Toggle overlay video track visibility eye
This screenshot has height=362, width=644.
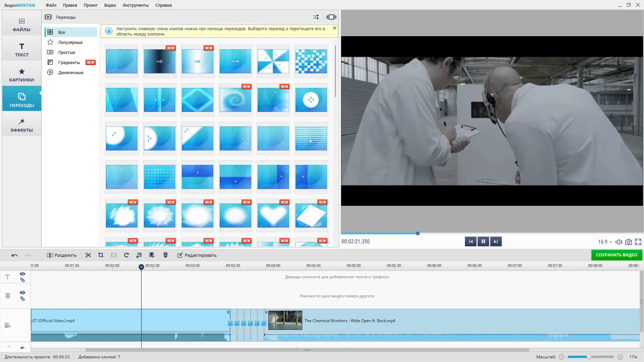click(x=22, y=293)
